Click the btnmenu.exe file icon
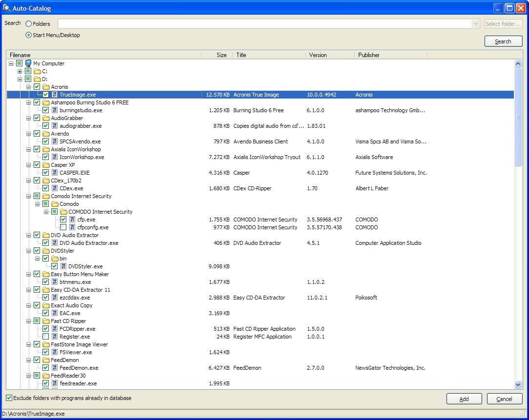This screenshot has width=529, height=420. tap(55, 282)
